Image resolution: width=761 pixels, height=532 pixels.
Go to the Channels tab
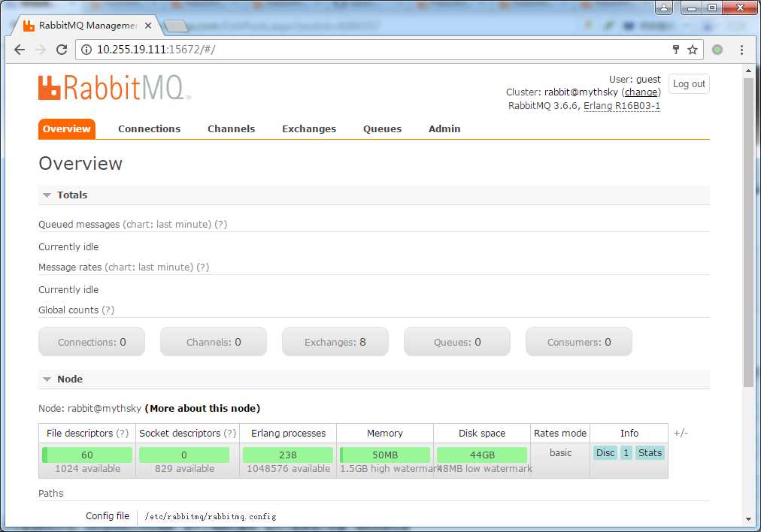[x=231, y=129]
